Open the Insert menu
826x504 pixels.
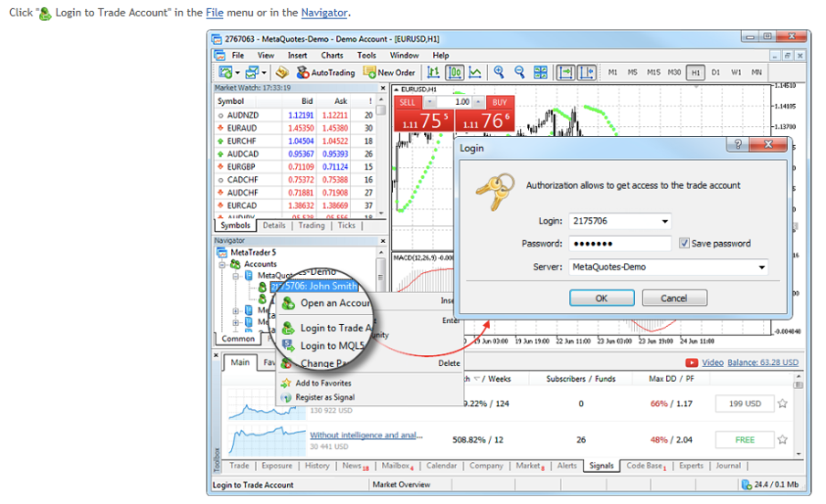coord(297,56)
